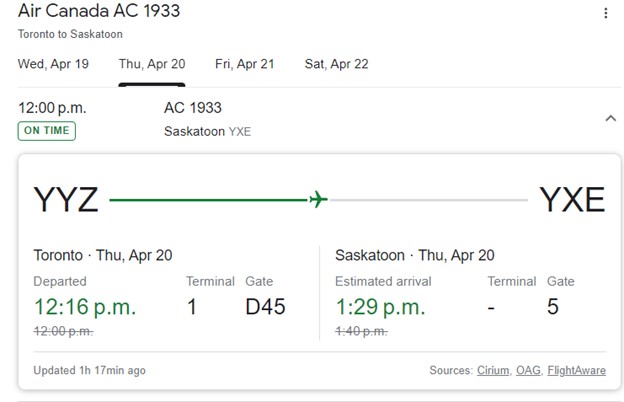
Task: Click the Saskatoon YXE destination label
Action: point(207,131)
